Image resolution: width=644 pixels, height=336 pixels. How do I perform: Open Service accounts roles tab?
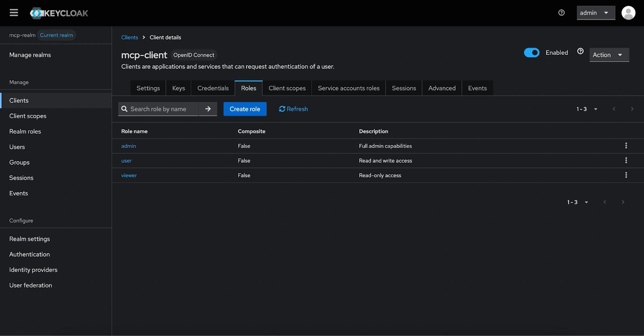coord(349,88)
